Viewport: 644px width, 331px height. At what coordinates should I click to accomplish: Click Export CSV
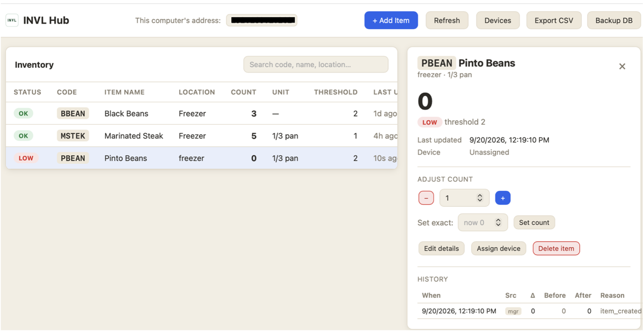(x=554, y=20)
